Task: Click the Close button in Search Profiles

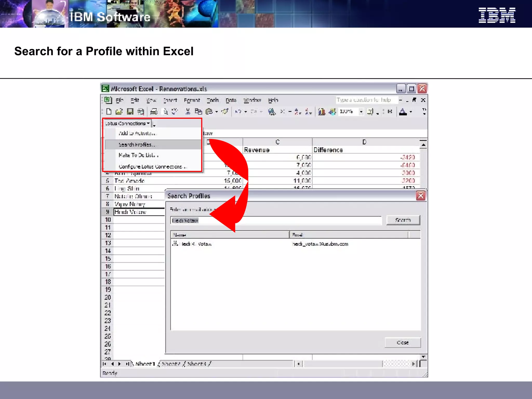Action: 402,343
